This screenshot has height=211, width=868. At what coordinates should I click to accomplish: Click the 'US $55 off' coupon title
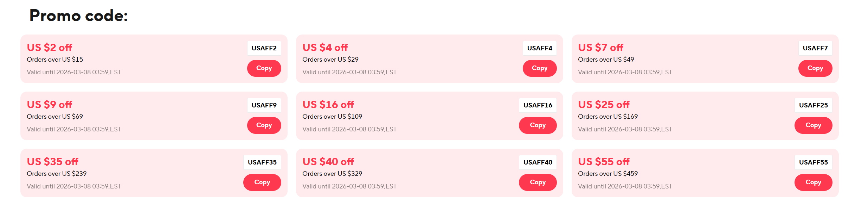click(604, 162)
